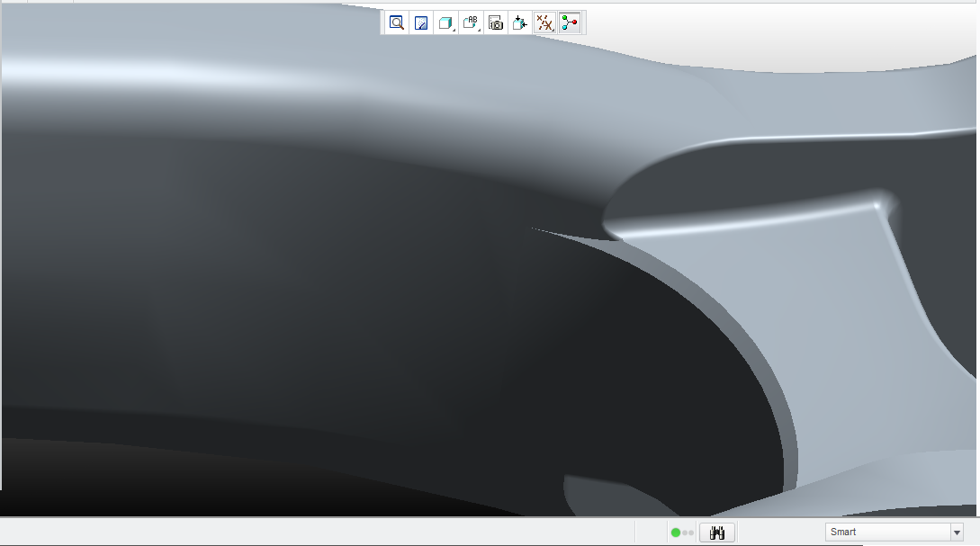
Task: Click the green regeneration status light
Action: point(676,533)
